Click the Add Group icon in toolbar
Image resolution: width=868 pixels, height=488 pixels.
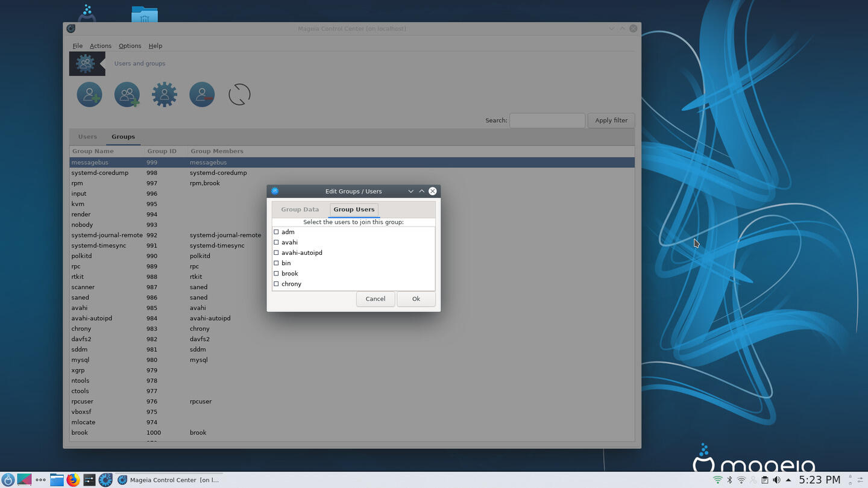coord(127,95)
